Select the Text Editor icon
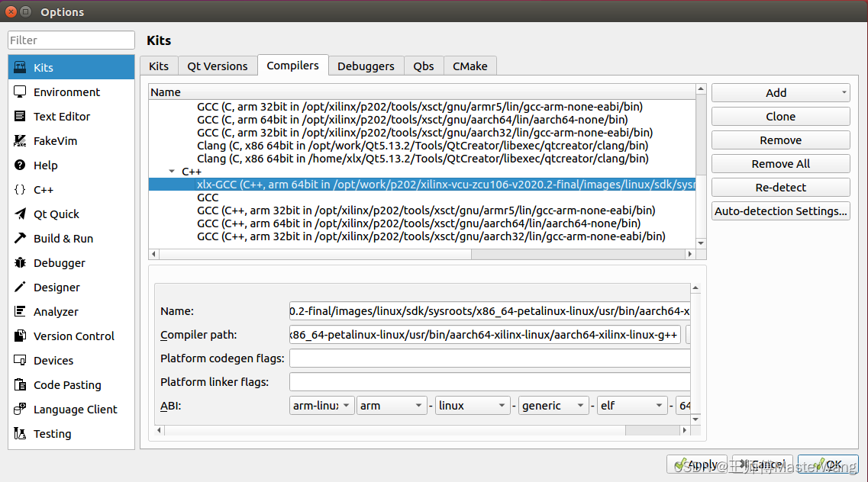Image resolution: width=868 pixels, height=482 pixels. click(x=20, y=116)
